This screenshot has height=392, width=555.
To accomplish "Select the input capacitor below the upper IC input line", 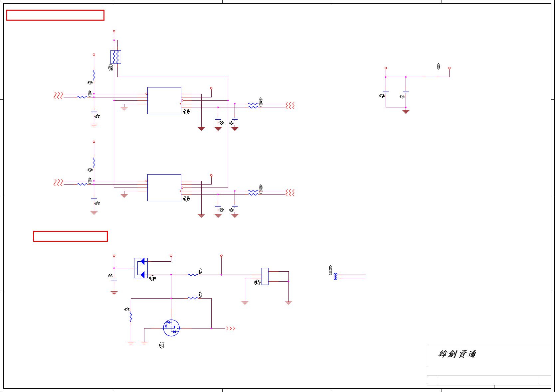I will [94, 112].
